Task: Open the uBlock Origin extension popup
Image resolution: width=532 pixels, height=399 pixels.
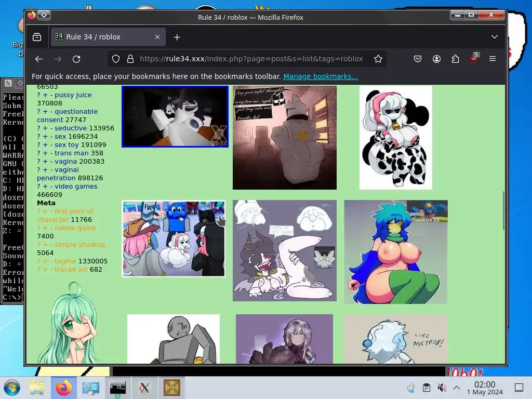Action: (x=474, y=58)
